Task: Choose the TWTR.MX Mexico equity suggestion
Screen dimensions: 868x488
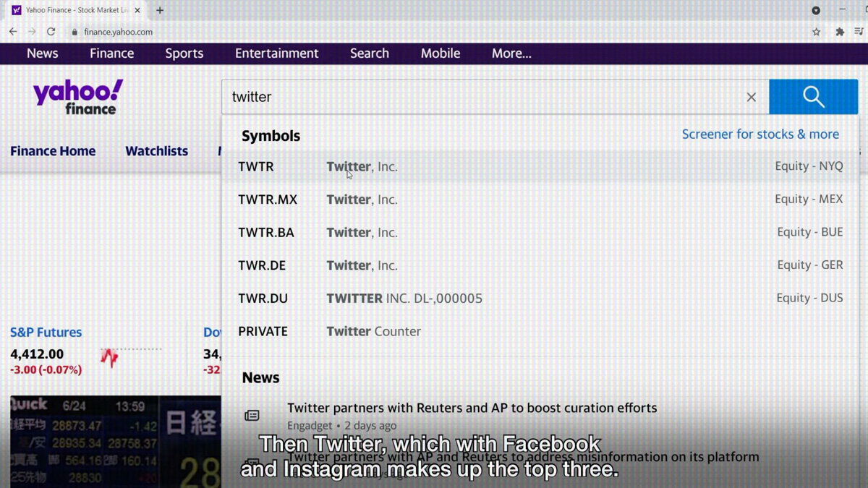Action: coord(540,200)
